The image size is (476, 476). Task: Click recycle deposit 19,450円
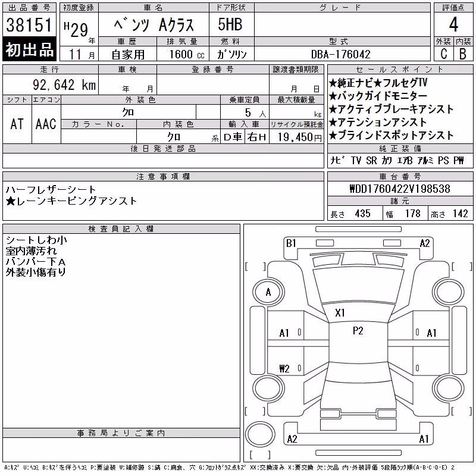tap(300, 137)
